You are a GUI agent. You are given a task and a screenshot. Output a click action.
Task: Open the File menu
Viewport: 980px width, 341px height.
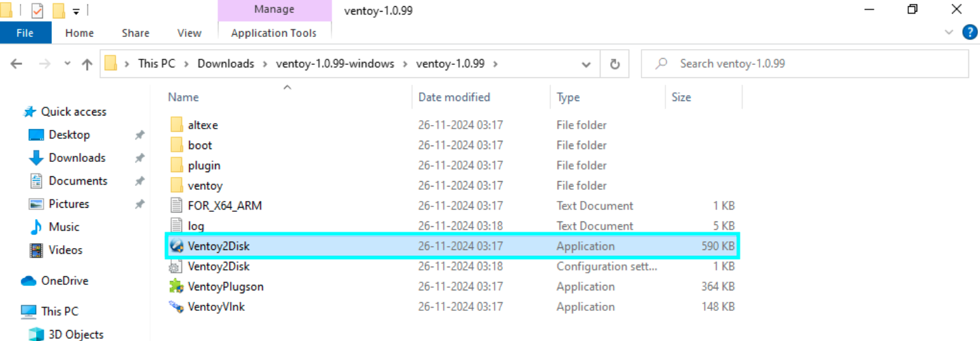(25, 33)
